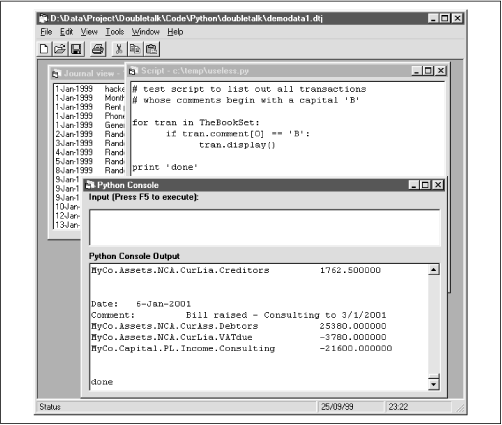The height and width of the screenshot is (425, 502).
Task: Click the Print toolbar icon
Action: click(x=98, y=49)
